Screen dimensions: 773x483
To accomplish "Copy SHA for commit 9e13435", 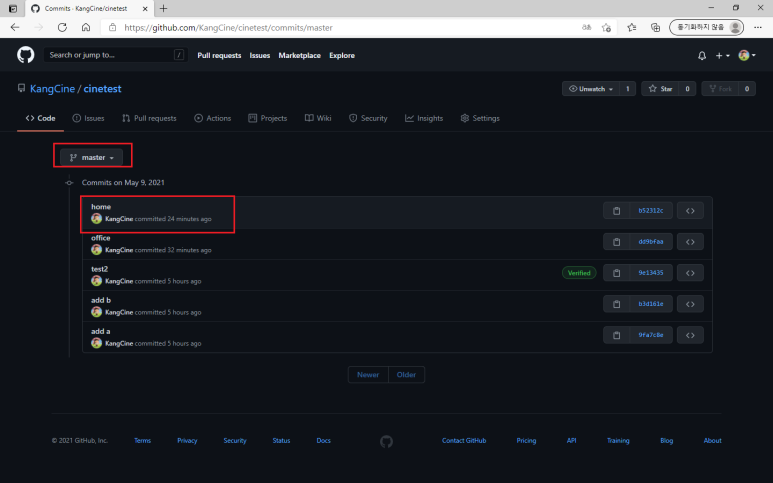I will [x=616, y=273].
